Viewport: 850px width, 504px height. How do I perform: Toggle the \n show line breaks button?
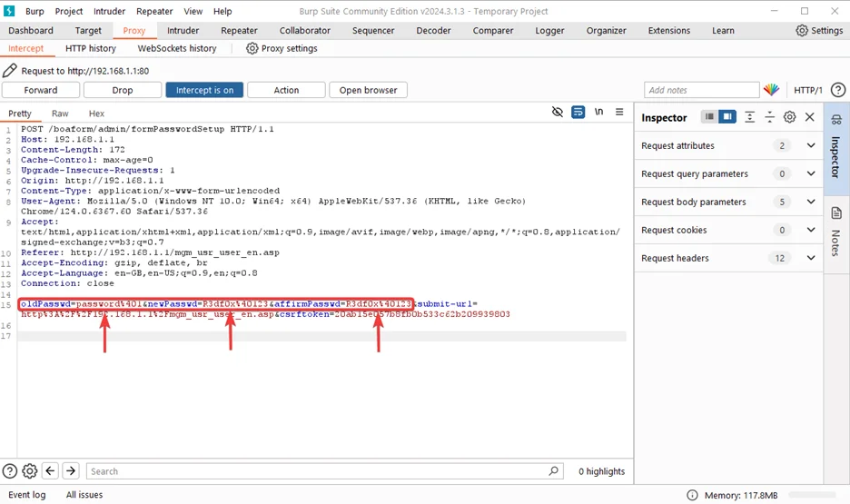pyautogui.click(x=599, y=112)
